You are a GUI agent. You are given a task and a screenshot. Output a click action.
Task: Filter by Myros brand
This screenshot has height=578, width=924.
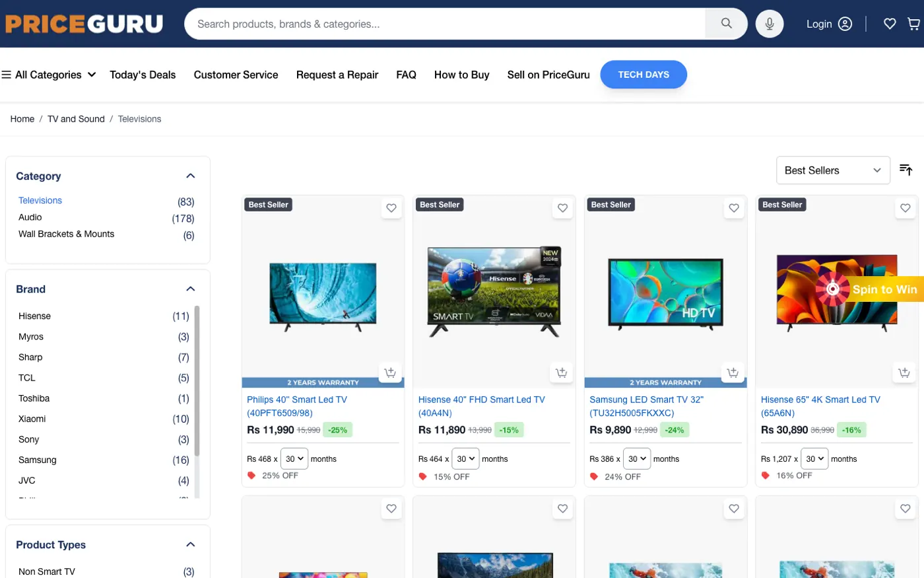click(x=31, y=337)
